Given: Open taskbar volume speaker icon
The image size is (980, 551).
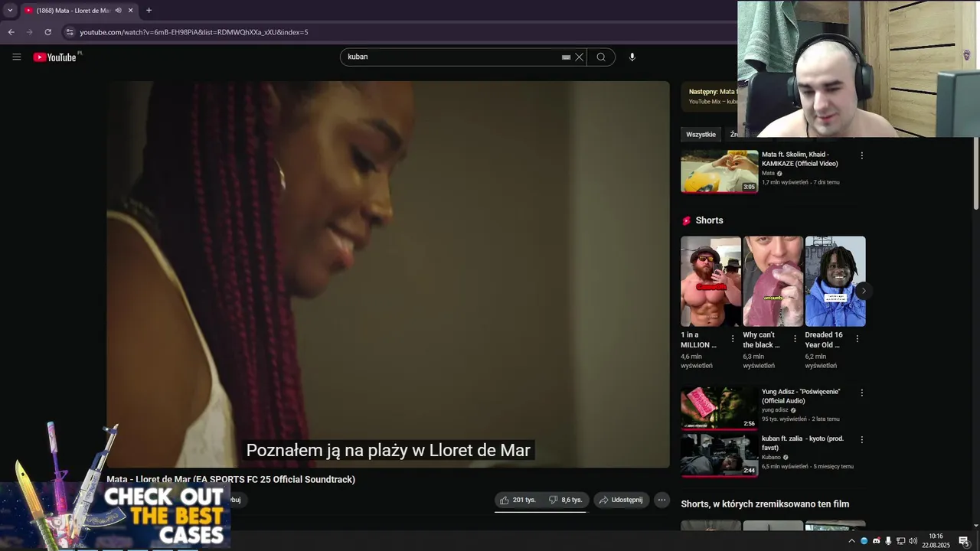Looking at the screenshot, I should [x=913, y=541].
